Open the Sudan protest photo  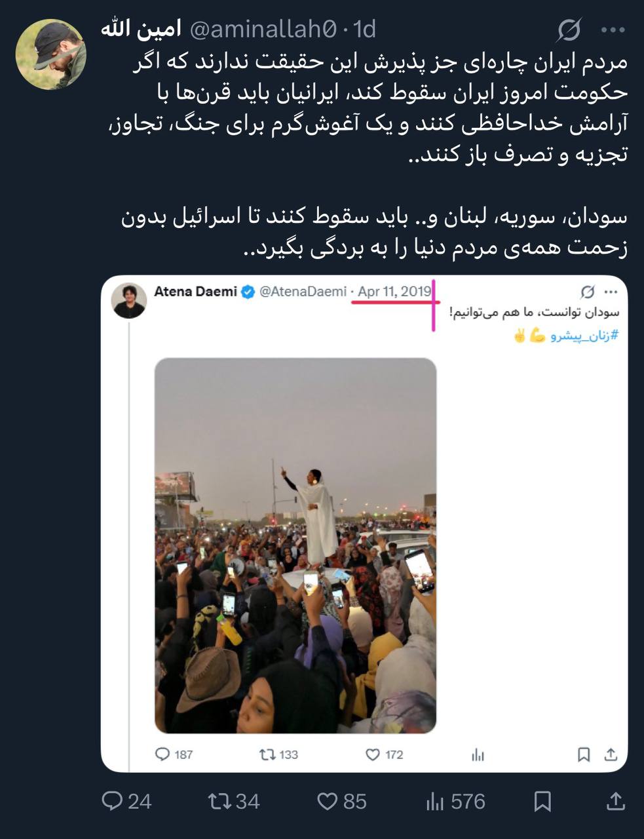[295, 545]
